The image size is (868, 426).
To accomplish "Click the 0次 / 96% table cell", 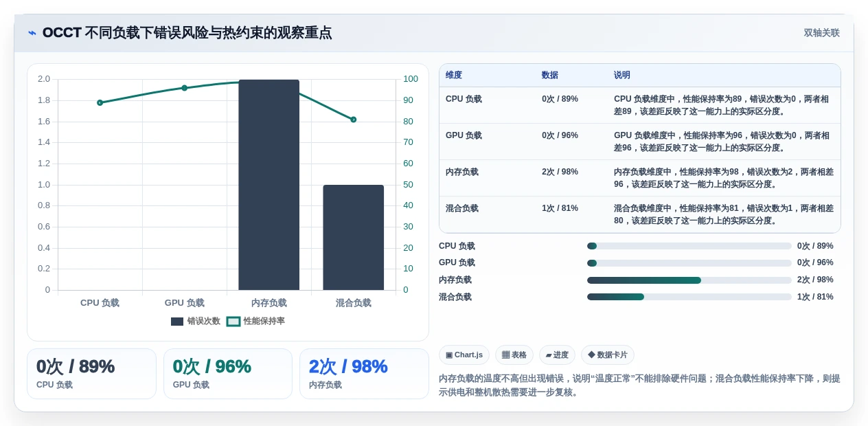I will click(560, 135).
